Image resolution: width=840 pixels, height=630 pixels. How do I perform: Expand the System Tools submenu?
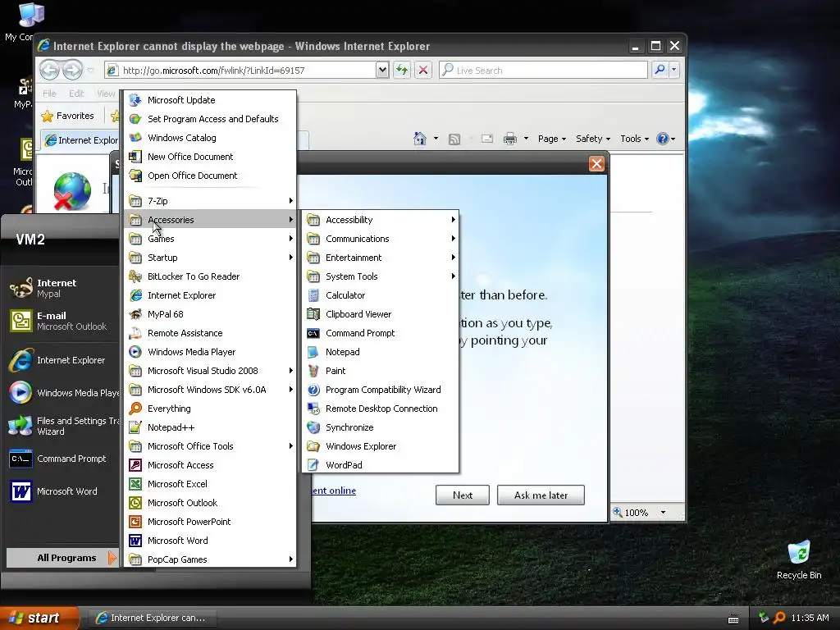click(x=381, y=276)
